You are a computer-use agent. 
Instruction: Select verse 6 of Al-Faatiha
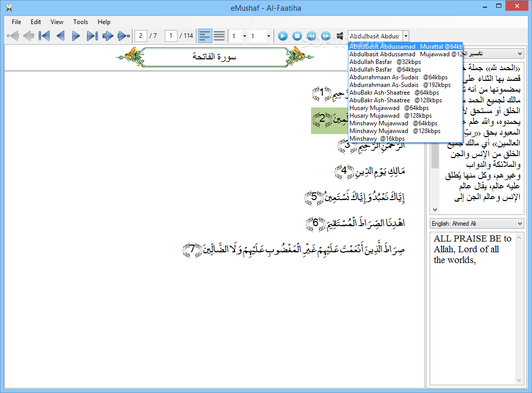tap(356, 223)
